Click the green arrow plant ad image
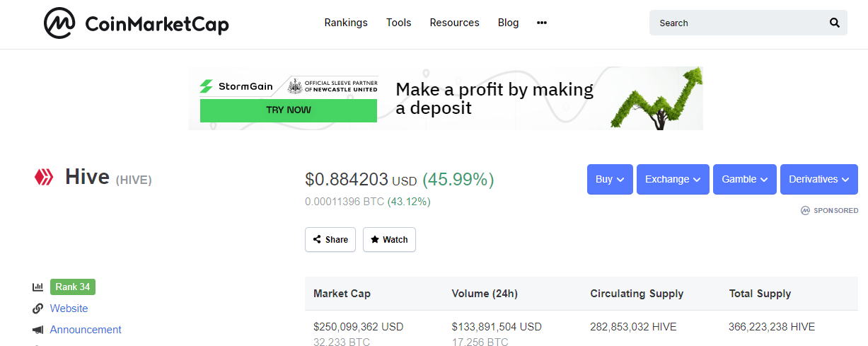Viewport: 868px width, 346px height. tap(656, 98)
